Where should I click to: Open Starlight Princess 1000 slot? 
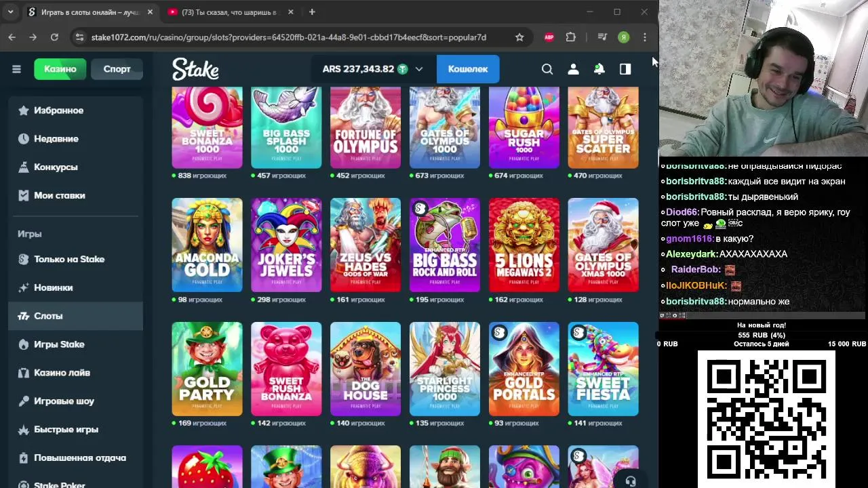click(445, 369)
